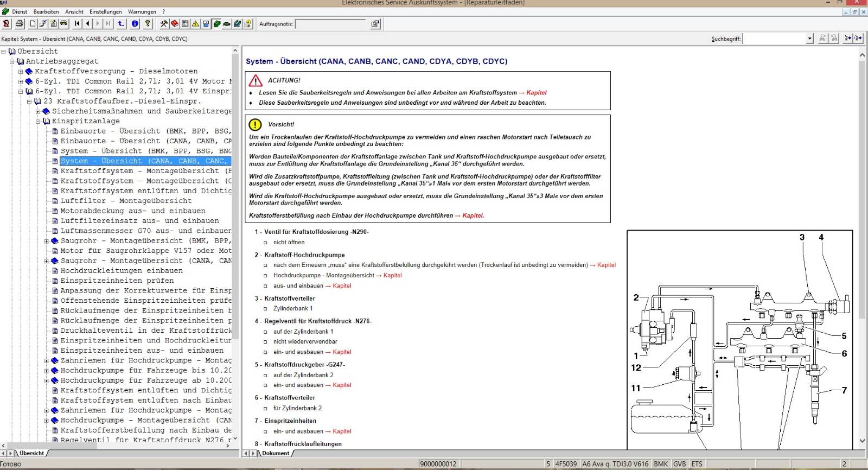This screenshot has width=868, height=470.
Task: Click 'A6 Ava q. TDI3.0 V616' status entry
Action: tap(615, 464)
